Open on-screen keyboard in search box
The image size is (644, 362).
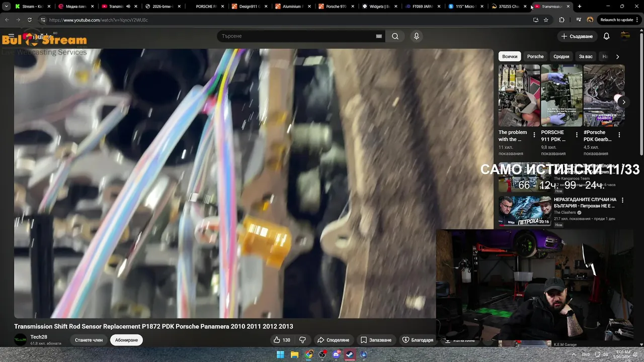click(379, 36)
